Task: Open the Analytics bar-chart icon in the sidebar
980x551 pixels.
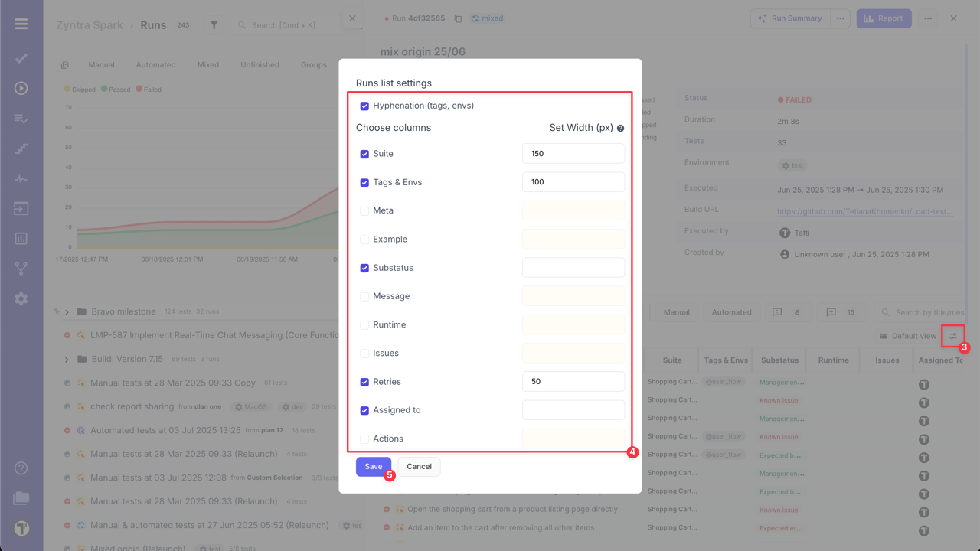Action: pos(21,239)
